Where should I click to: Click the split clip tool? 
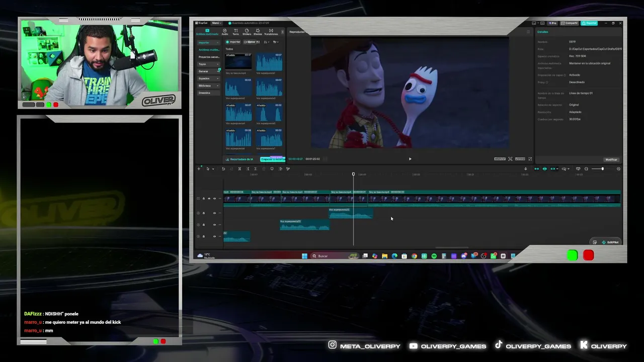point(239,169)
